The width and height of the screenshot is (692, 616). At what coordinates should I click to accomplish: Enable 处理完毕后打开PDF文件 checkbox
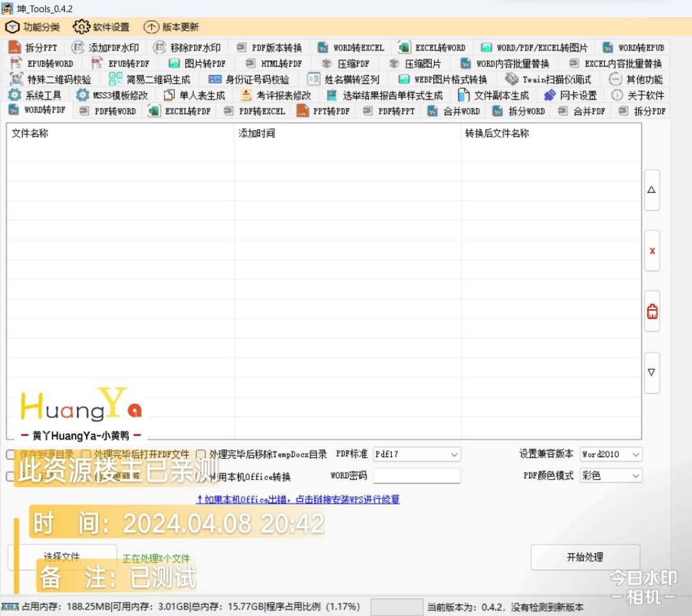pos(86,454)
